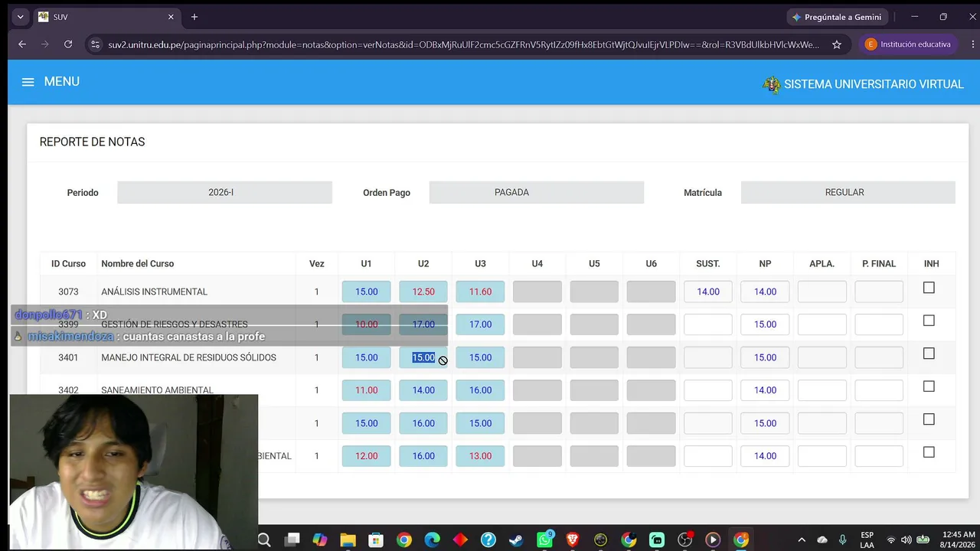980x551 pixels.
Task: Open WhatsApp from taskbar
Action: click(544, 540)
